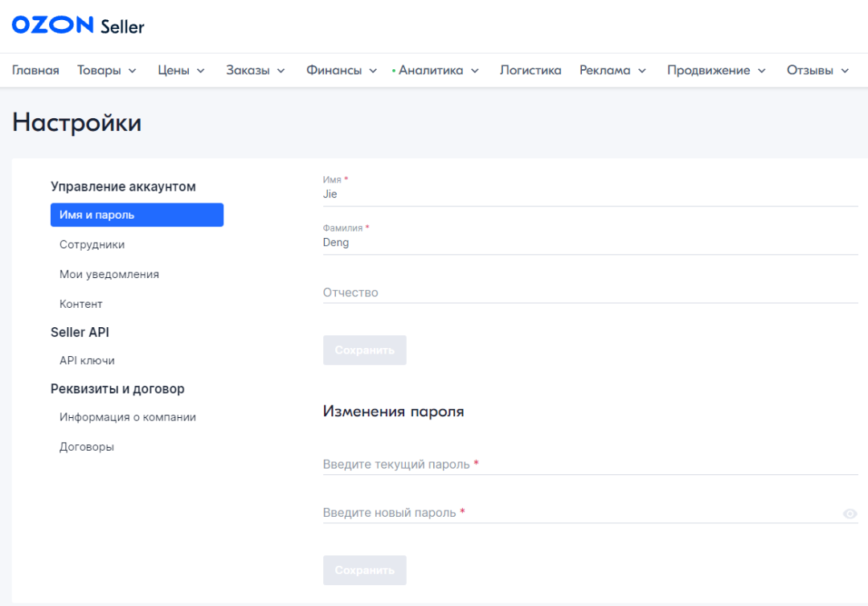
Task: Click the OZON Seller logo
Action: click(x=78, y=26)
